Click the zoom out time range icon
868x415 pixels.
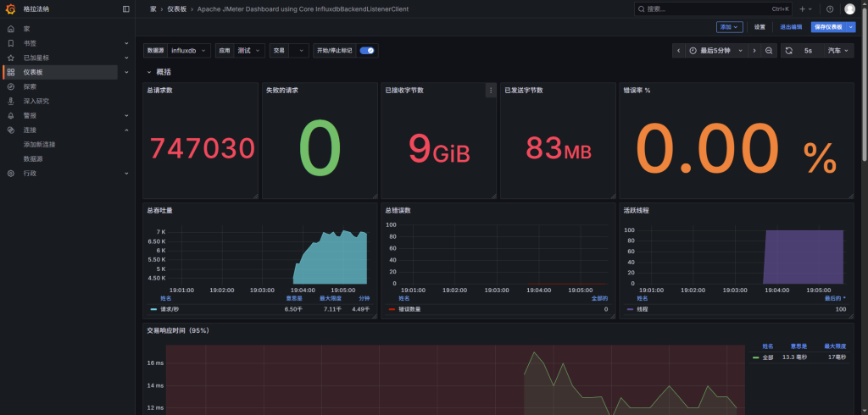[769, 51]
